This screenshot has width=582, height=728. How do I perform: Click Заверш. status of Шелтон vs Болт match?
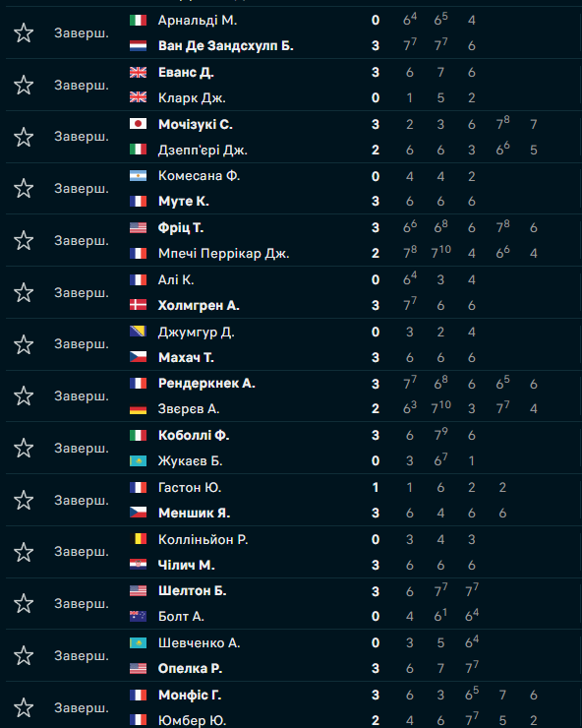(x=82, y=604)
